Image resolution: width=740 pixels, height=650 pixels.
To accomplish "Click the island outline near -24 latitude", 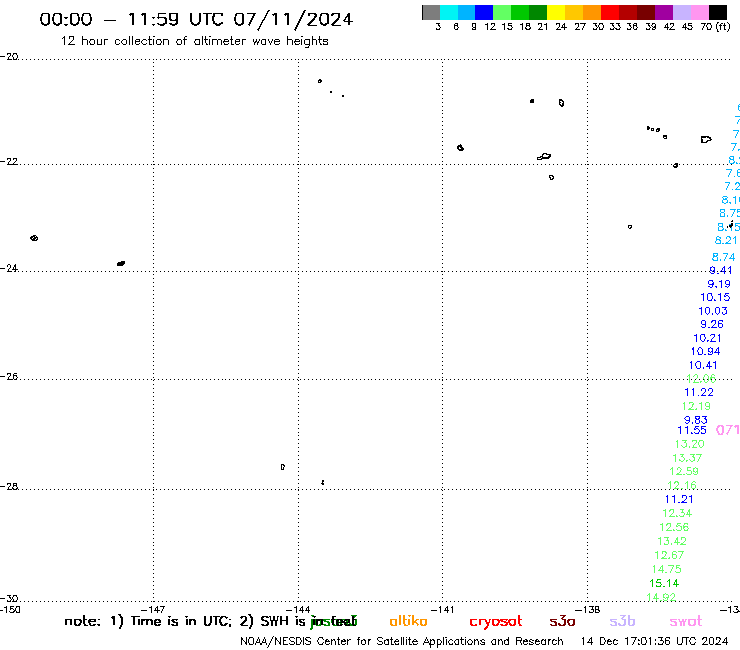I will [x=121, y=263].
